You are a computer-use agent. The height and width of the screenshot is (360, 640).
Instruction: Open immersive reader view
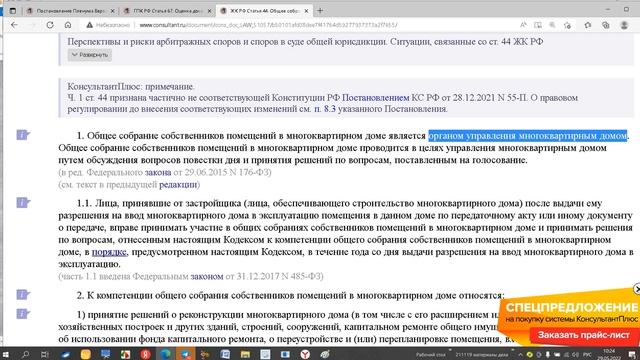538,25
